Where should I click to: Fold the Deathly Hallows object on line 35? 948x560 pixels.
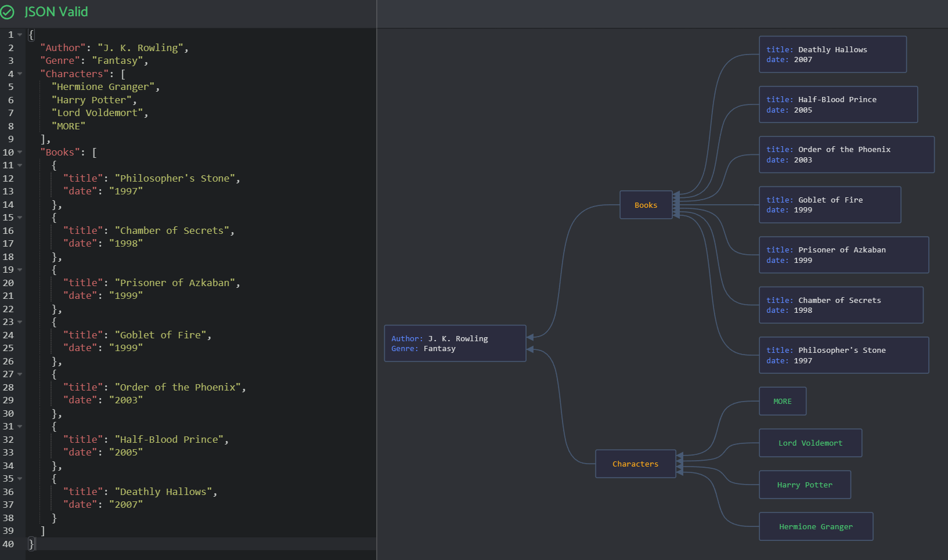coord(20,479)
